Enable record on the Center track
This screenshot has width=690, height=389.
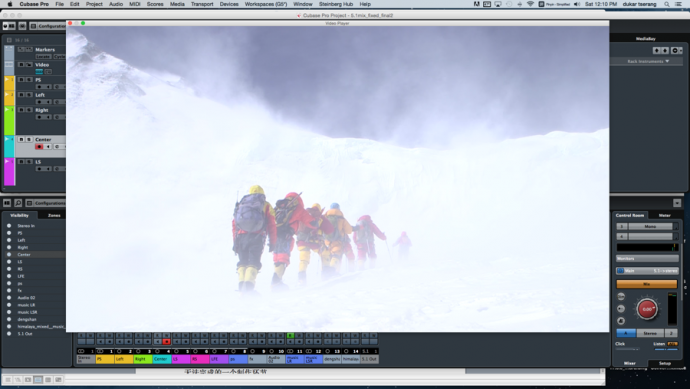click(x=39, y=147)
